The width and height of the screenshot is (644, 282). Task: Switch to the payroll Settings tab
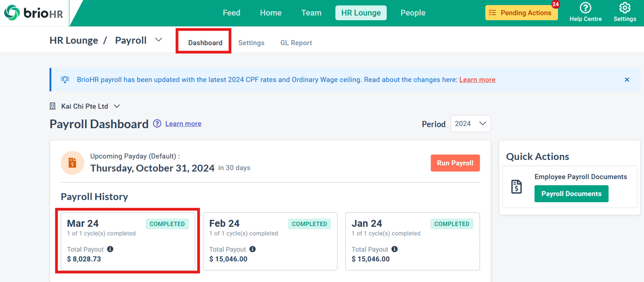(x=251, y=43)
